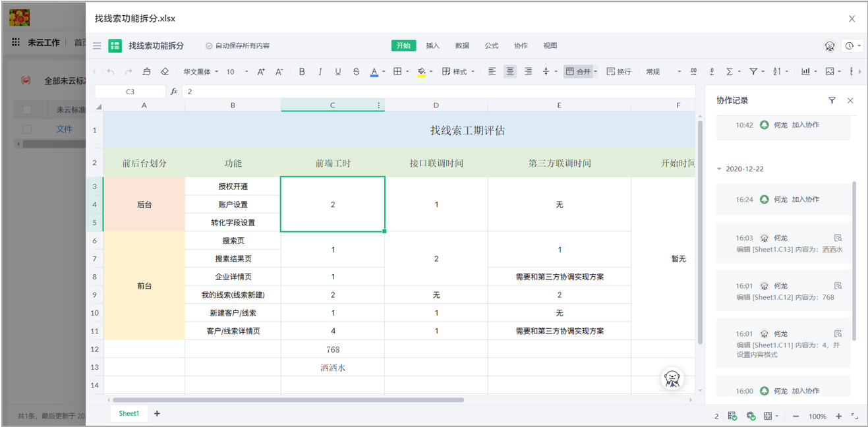This screenshot has height=429, width=868.
Task: Click the eraser clear-format icon
Action: coord(165,72)
